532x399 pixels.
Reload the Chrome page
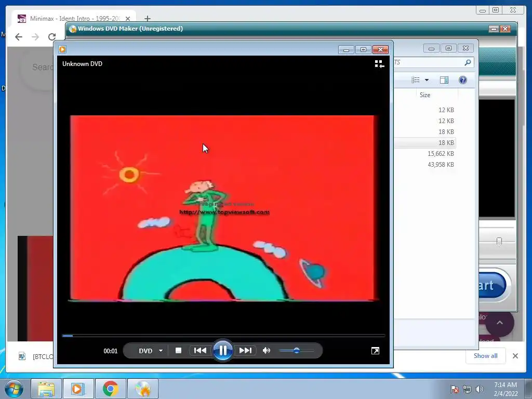(x=52, y=37)
